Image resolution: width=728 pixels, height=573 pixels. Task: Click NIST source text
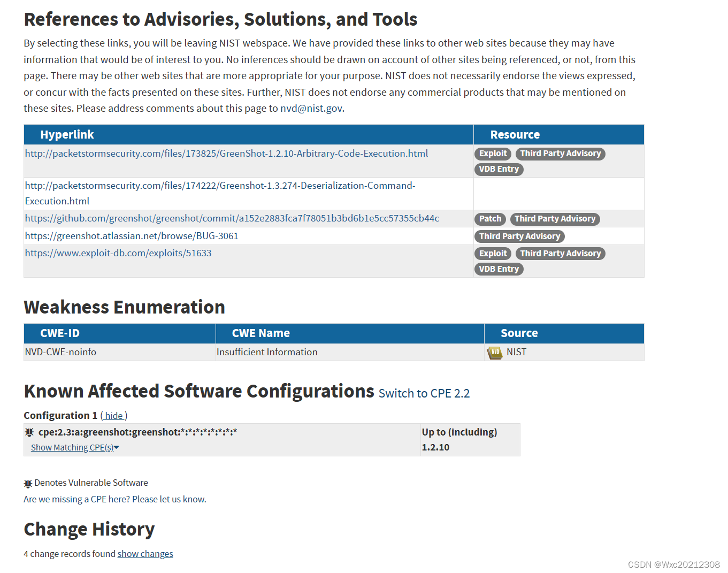[x=516, y=352]
